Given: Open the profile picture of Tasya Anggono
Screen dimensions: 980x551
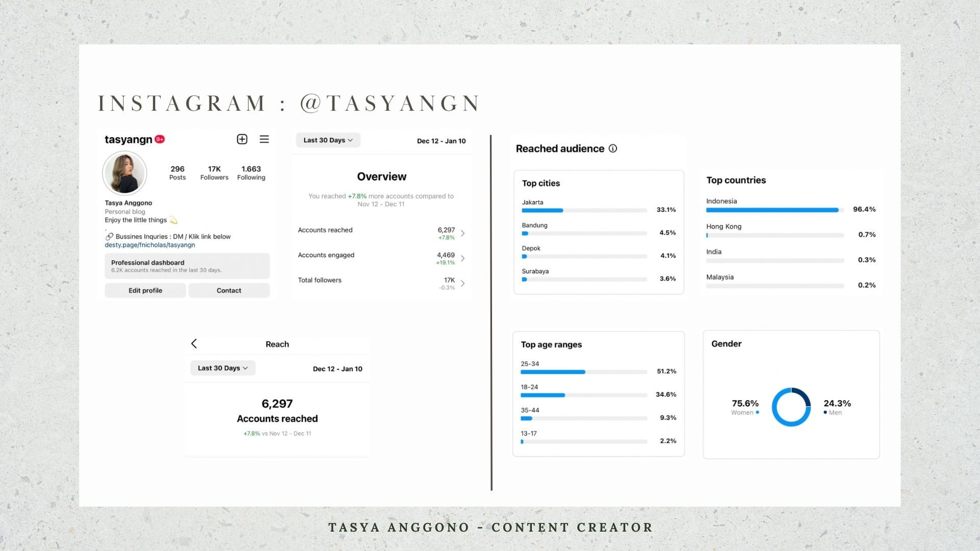Looking at the screenshot, I should tap(125, 173).
